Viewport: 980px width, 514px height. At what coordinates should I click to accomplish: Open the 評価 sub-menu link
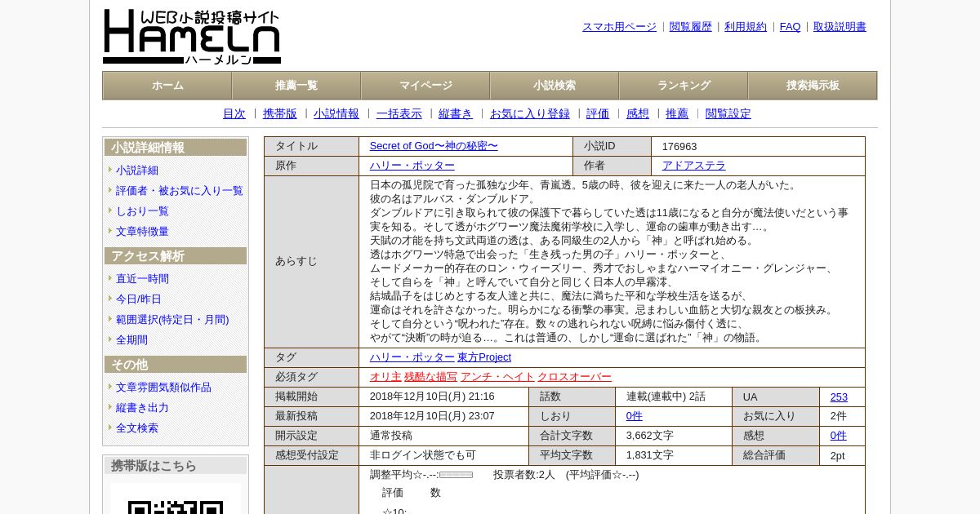(598, 114)
